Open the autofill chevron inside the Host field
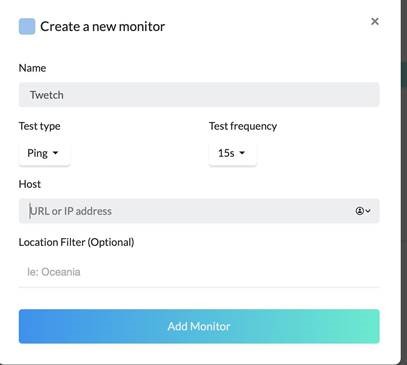The height and width of the screenshot is (365, 407). tap(368, 211)
